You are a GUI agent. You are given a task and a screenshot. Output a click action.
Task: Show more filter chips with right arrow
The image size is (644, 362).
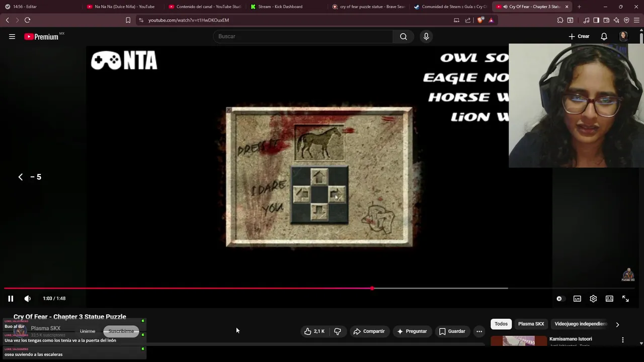(x=617, y=324)
